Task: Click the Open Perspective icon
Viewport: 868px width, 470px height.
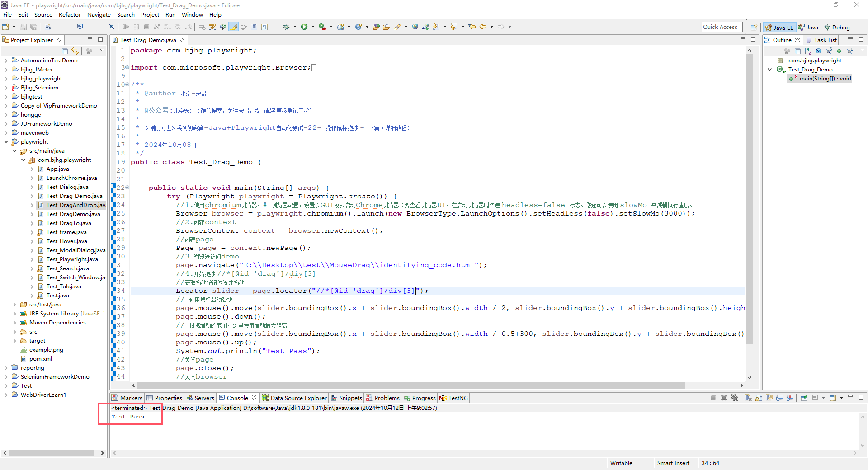Action: tap(754, 27)
